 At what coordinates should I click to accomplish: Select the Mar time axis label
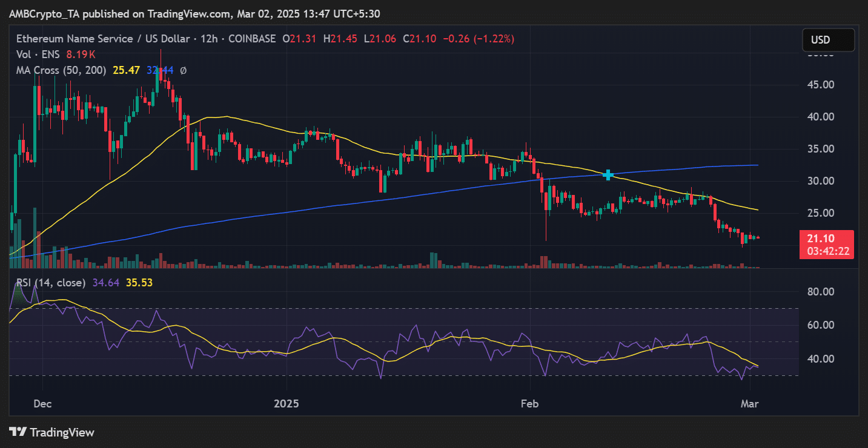pyautogui.click(x=750, y=403)
